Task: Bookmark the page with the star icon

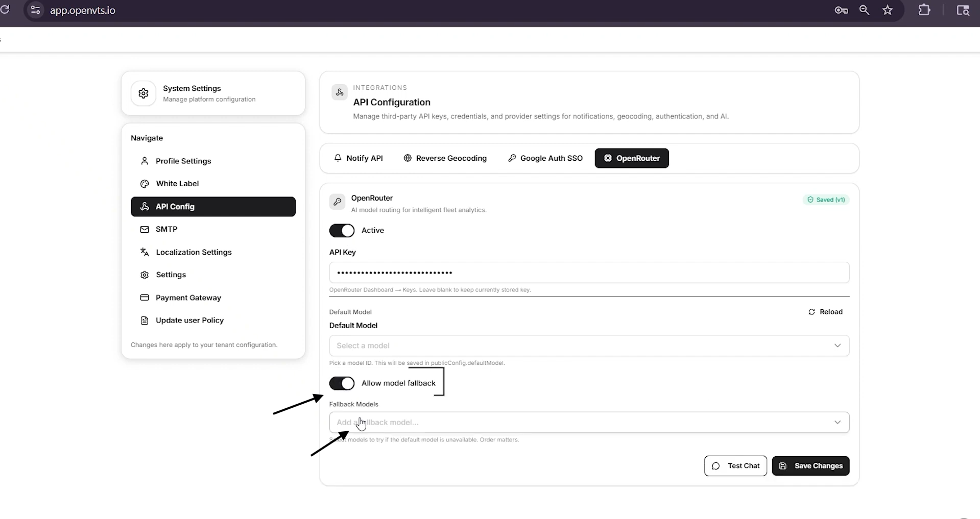Action: coord(888,10)
